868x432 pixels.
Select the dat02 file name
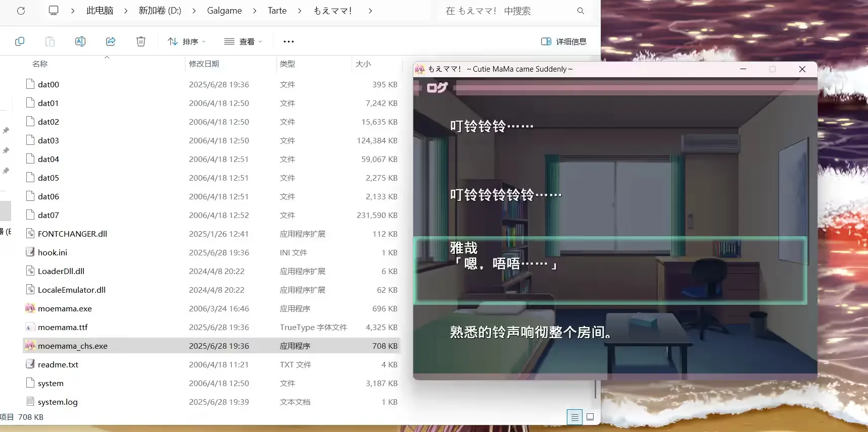tap(49, 122)
